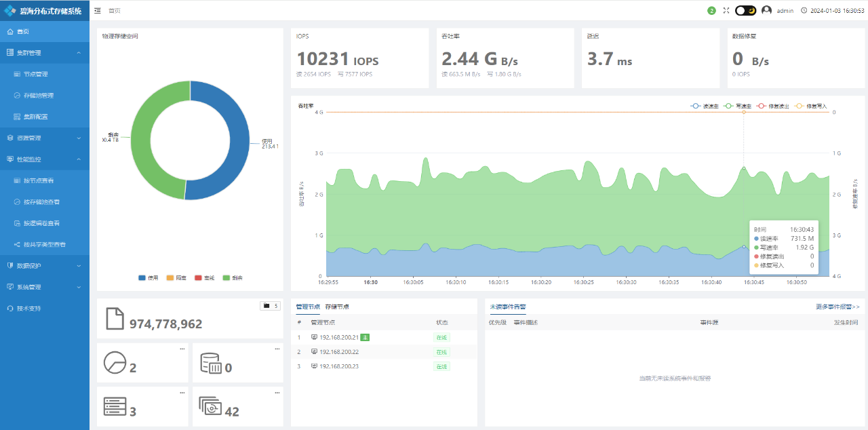The height and width of the screenshot is (430, 868).
Task: Click the green 主 badge on first node
Action: tap(365, 337)
